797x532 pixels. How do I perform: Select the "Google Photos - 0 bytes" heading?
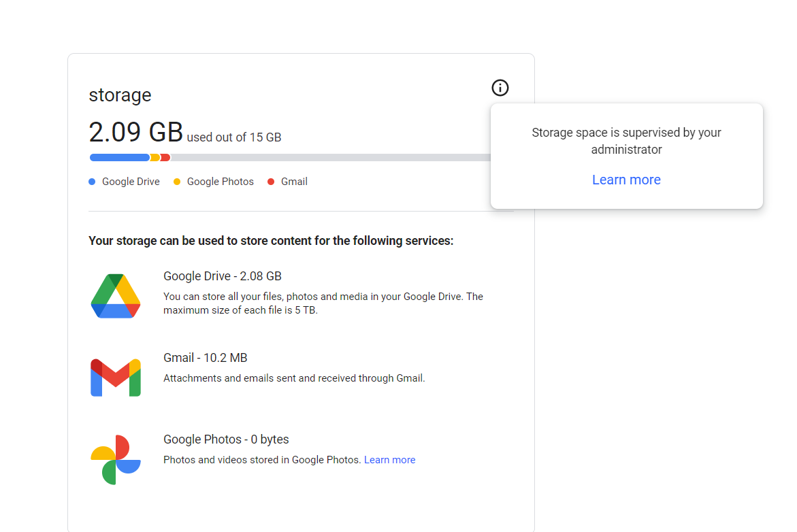[x=226, y=439]
